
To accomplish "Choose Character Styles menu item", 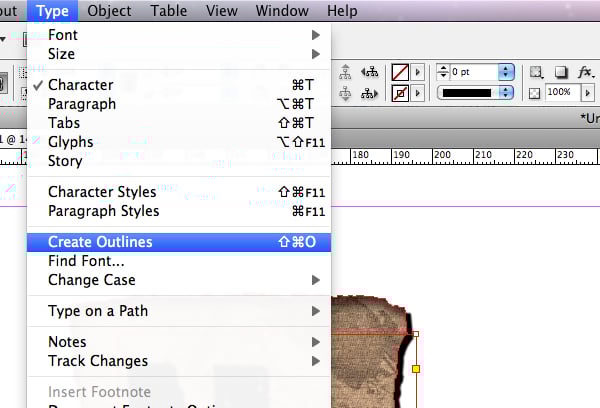I will (x=179, y=192).
